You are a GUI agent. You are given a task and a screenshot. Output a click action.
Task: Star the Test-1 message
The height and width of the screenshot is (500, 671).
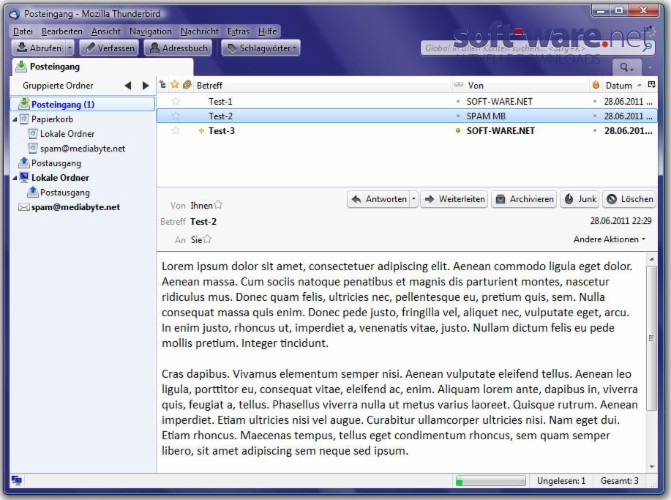(175, 101)
